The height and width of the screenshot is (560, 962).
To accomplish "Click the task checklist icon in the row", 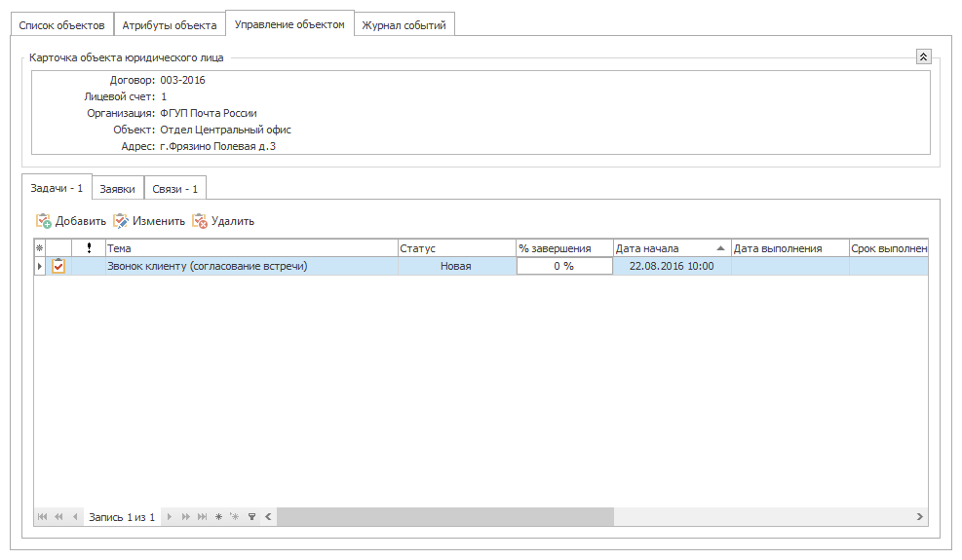I will (x=58, y=266).
